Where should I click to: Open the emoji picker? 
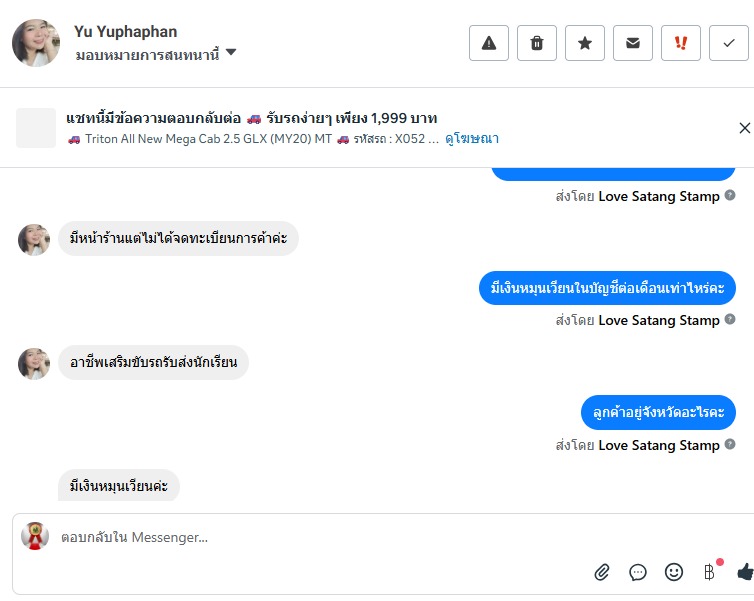click(674, 572)
